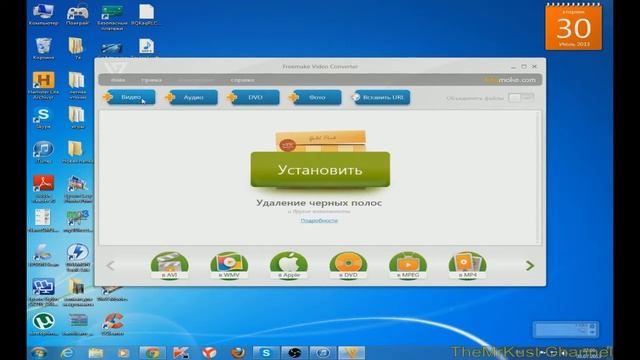Open Kaspersky icon in the taskbar

180,352
